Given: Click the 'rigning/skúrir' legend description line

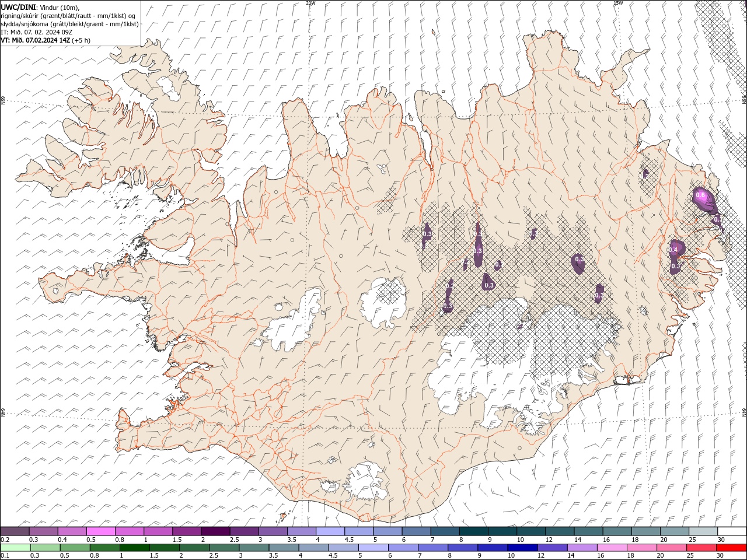Looking at the screenshot, I should 68,15.
